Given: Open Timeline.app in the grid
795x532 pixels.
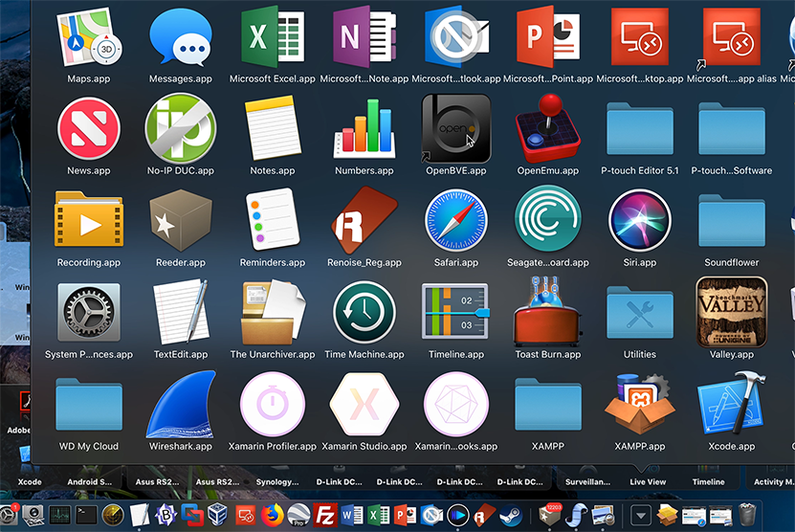Looking at the screenshot, I should tap(455, 311).
